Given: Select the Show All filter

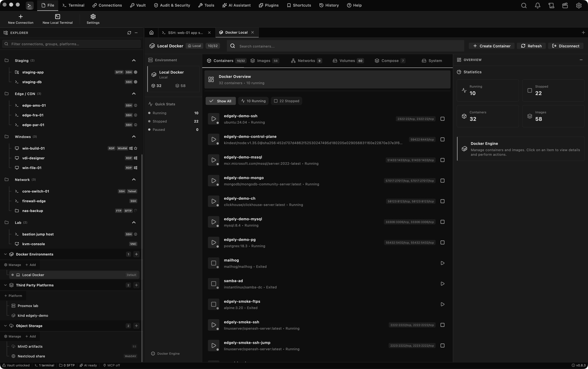Looking at the screenshot, I should (x=221, y=101).
